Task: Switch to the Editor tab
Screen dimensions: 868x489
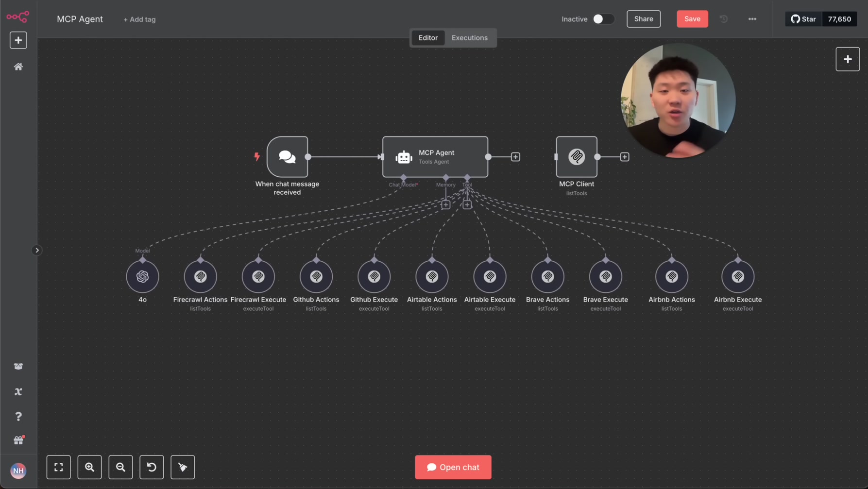Action: point(428,38)
